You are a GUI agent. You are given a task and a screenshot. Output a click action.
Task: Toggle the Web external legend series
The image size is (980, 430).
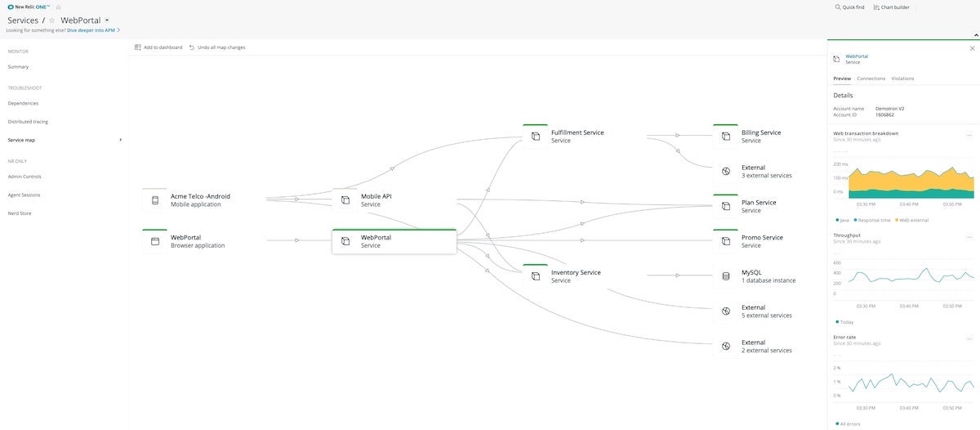coord(911,220)
